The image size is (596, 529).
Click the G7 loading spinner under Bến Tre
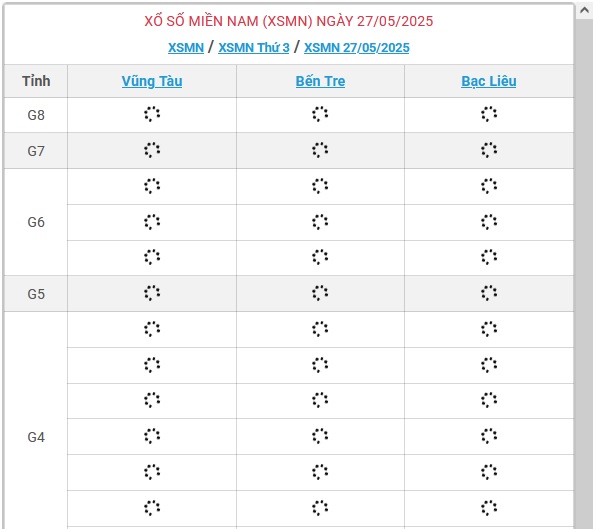tap(320, 150)
